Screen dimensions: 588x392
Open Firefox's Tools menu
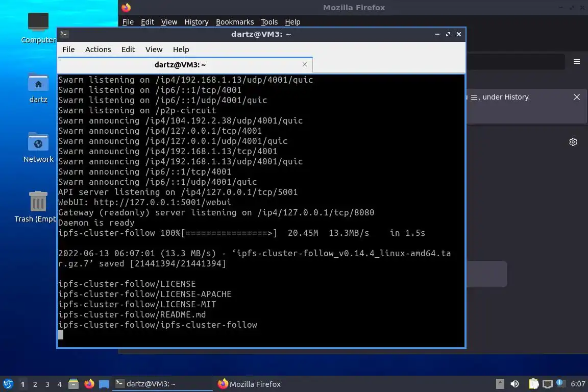(x=269, y=22)
